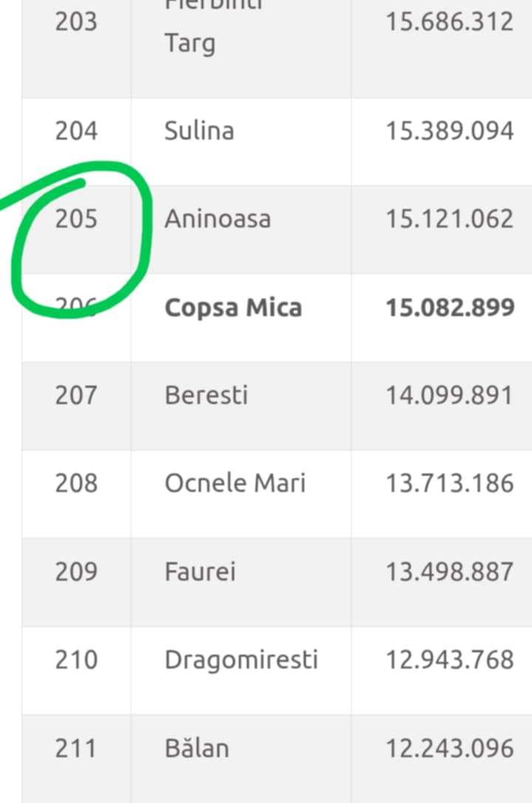This screenshot has height=803, width=532.
Task: Click the rank number 211 cell
Action: tap(76, 748)
